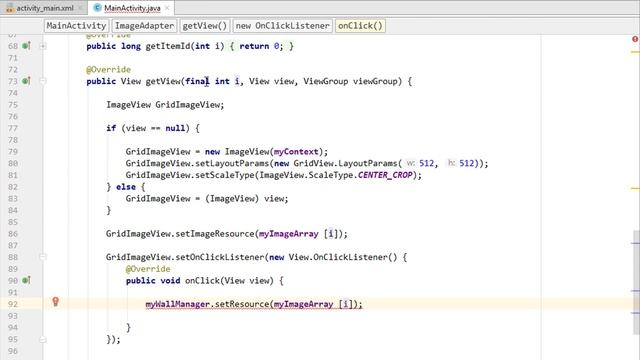Click myImageArray in line 86
The width and height of the screenshot is (640, 360).
tap(289, 234)
